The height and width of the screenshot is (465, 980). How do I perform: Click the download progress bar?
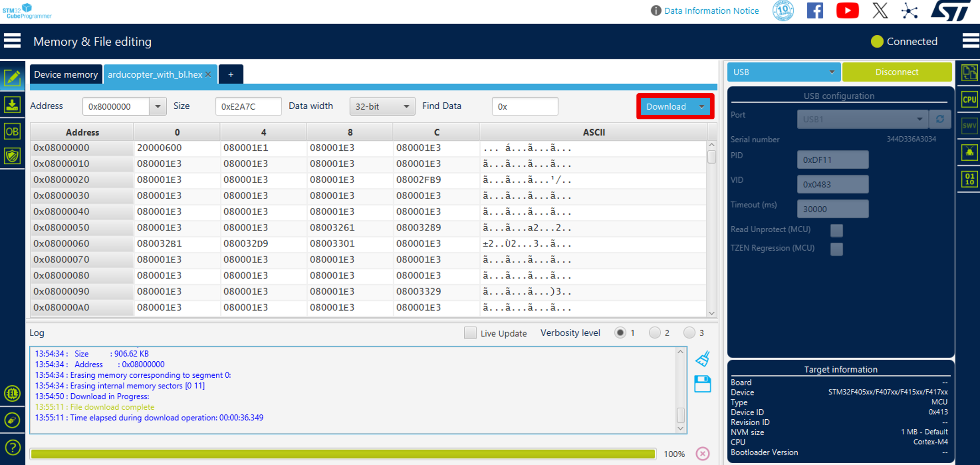(x=343, y=454)
